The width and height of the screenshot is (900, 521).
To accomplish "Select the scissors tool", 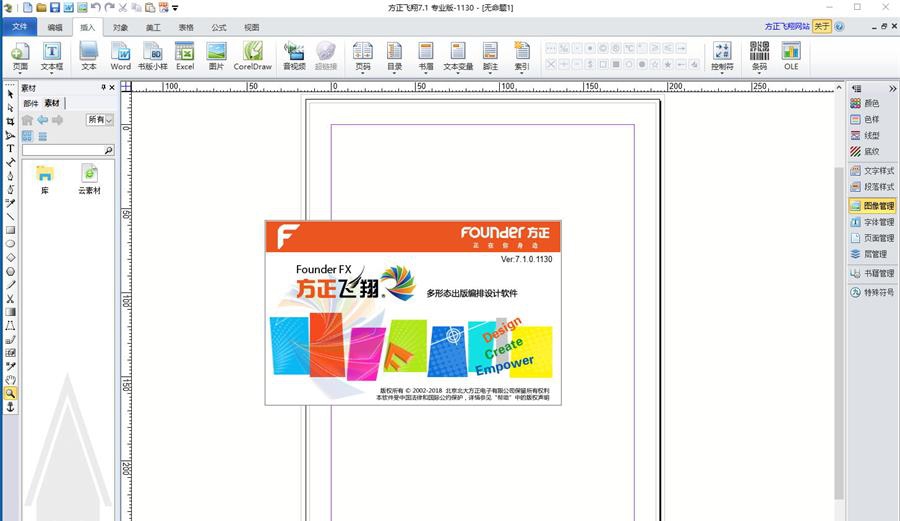I will (x=10, y=298).
